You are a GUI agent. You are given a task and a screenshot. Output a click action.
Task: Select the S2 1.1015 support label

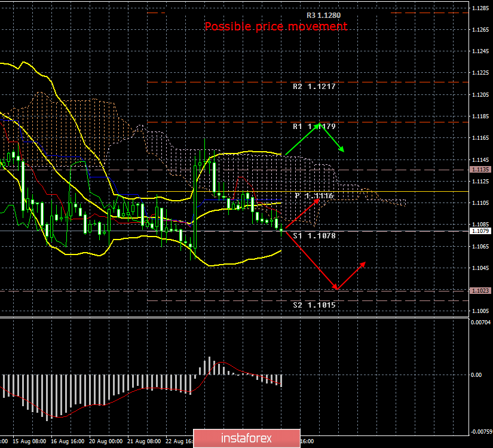314,305
